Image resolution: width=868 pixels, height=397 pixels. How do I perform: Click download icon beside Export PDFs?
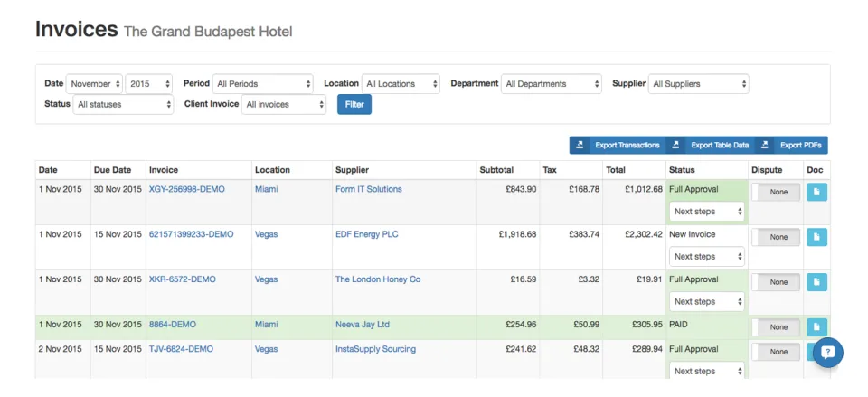765,145
